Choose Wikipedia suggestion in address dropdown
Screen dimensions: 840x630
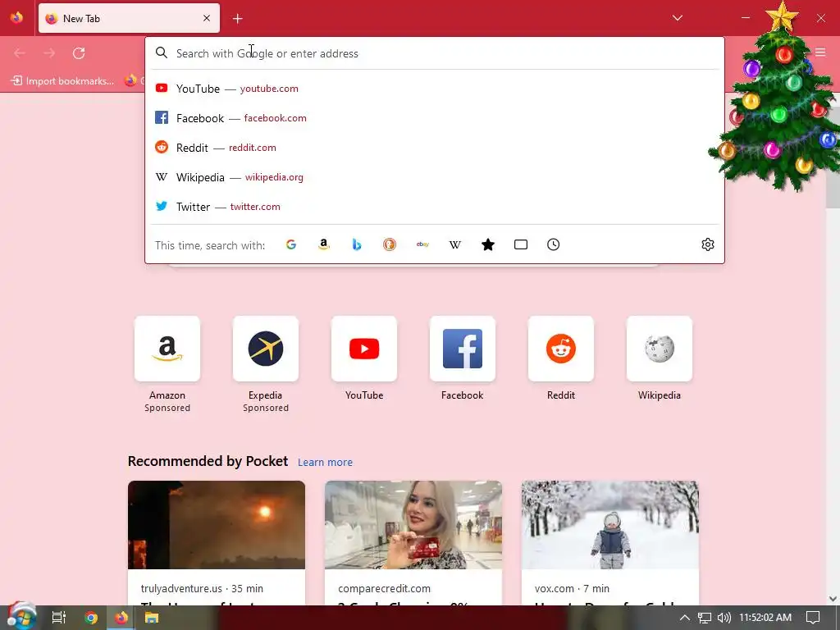click(434, 177)
